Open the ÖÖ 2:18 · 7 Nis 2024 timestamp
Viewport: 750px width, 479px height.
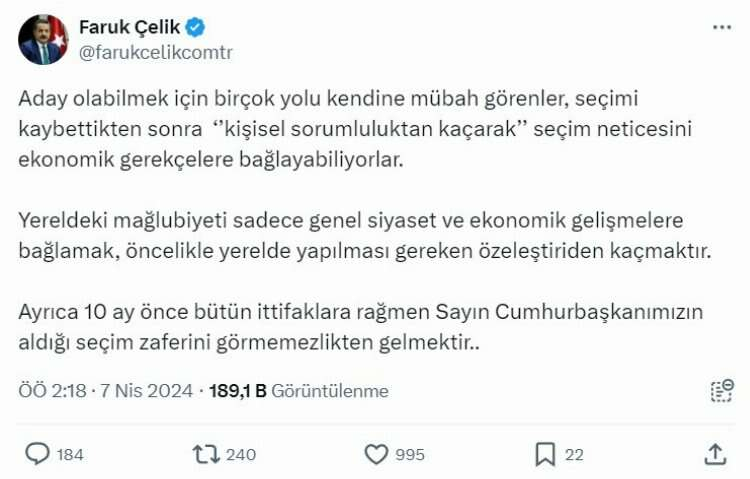click(x=108, y=391)
